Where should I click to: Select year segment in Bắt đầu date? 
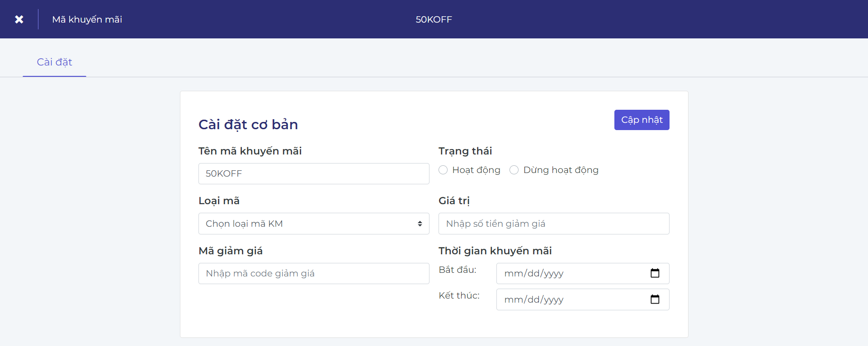click(554, 274)
